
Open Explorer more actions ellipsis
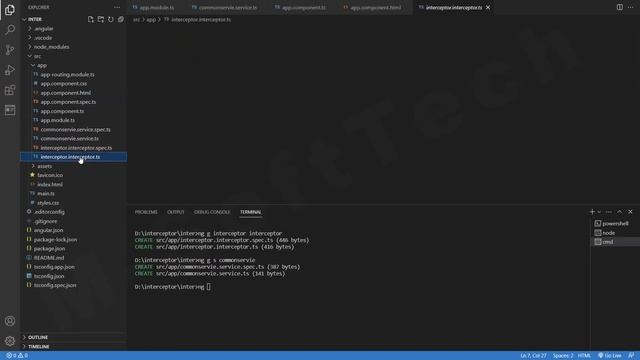point(117,7)
